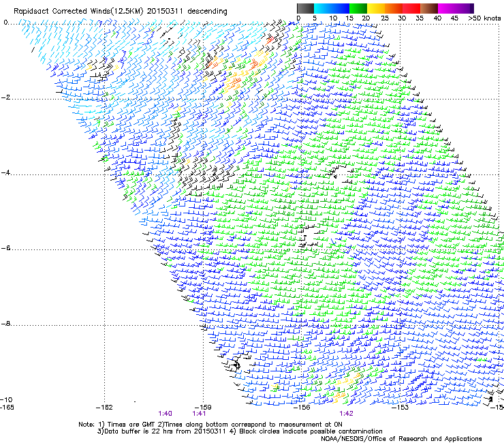
Task: Click the chart title 'Rapidsact Corrected Winds(12.5KM)'
Action: (78, 12)
